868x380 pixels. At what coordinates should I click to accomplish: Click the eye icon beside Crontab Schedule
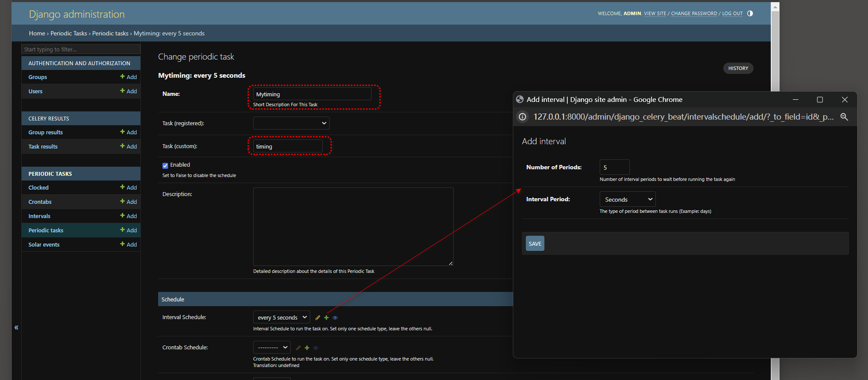coord(315,348)
